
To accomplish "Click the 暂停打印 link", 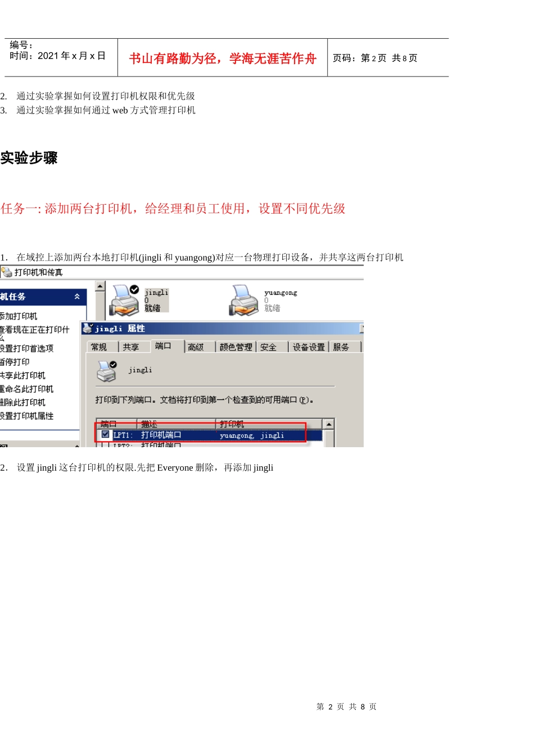I will click(x=15, y=362).
